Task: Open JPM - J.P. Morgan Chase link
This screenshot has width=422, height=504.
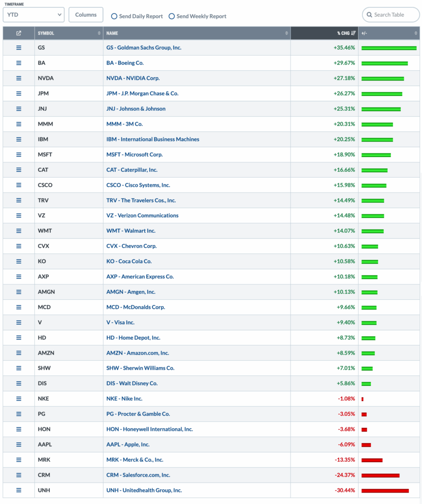Action: click(x=142, y=94)
